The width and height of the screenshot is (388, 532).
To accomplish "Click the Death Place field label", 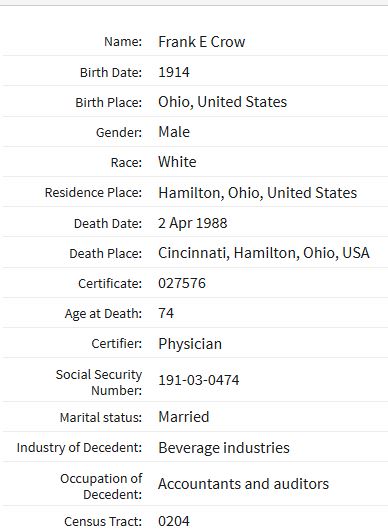I will tap(105, 253).
